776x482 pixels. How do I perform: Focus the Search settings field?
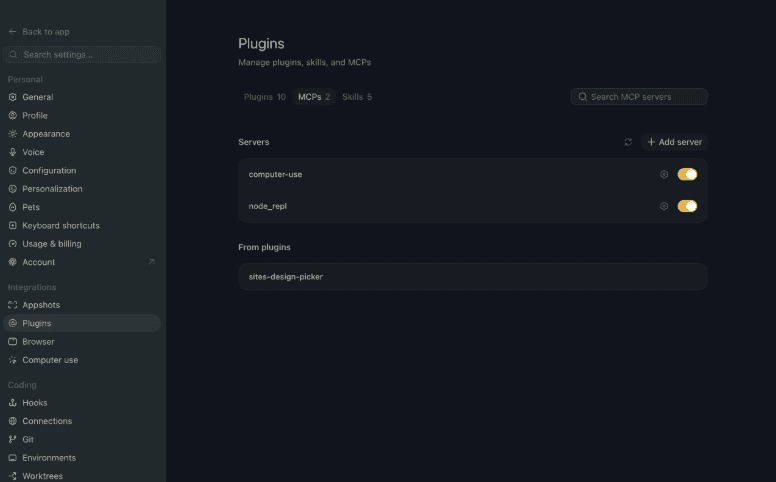tap(82, 54)
